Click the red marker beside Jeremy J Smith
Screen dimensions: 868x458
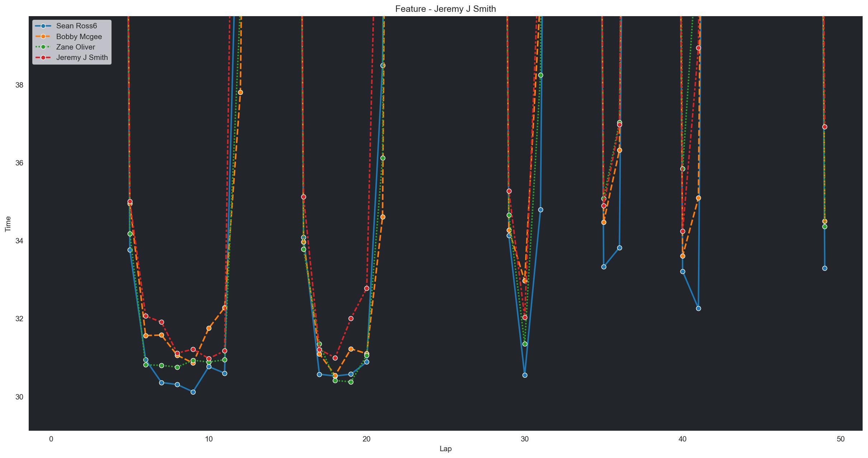coord(43,57)
